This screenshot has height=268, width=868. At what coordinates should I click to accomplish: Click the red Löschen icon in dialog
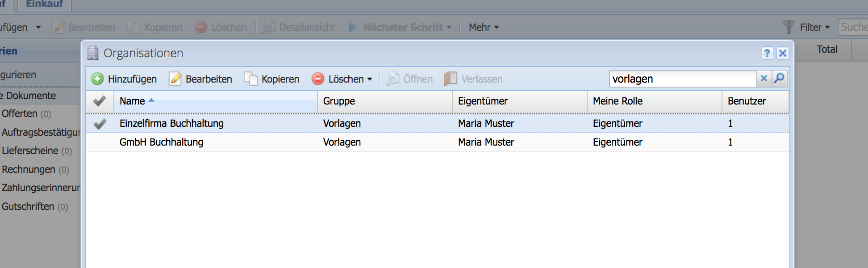coord(318,79)
